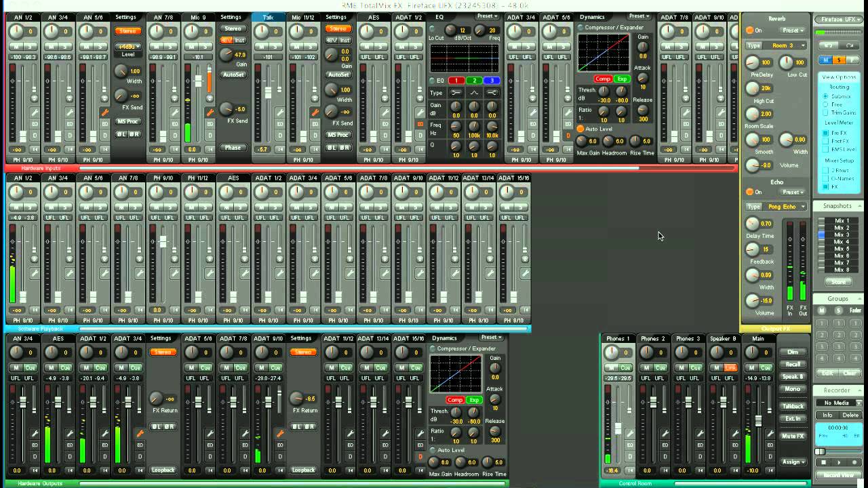Select EQ band 2 green button
Image resolution: width=868 pixels, height=488 pixels.
[x=474, y=81]
